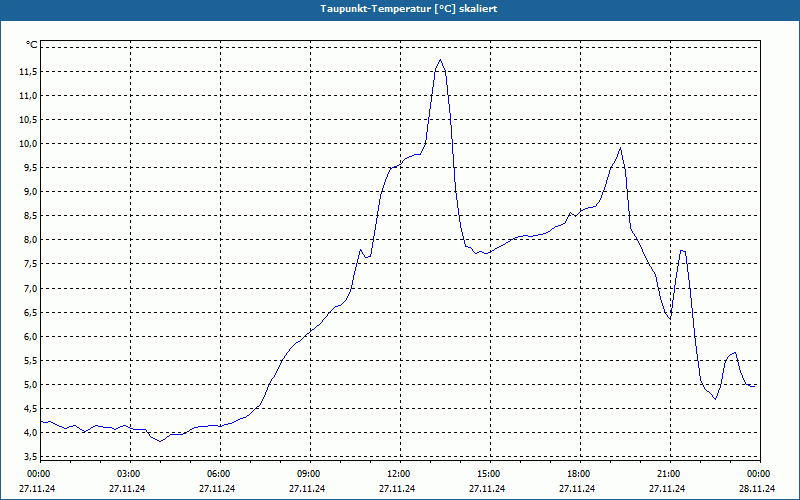Select the 5,0 y-axis value label

point(28,385)
